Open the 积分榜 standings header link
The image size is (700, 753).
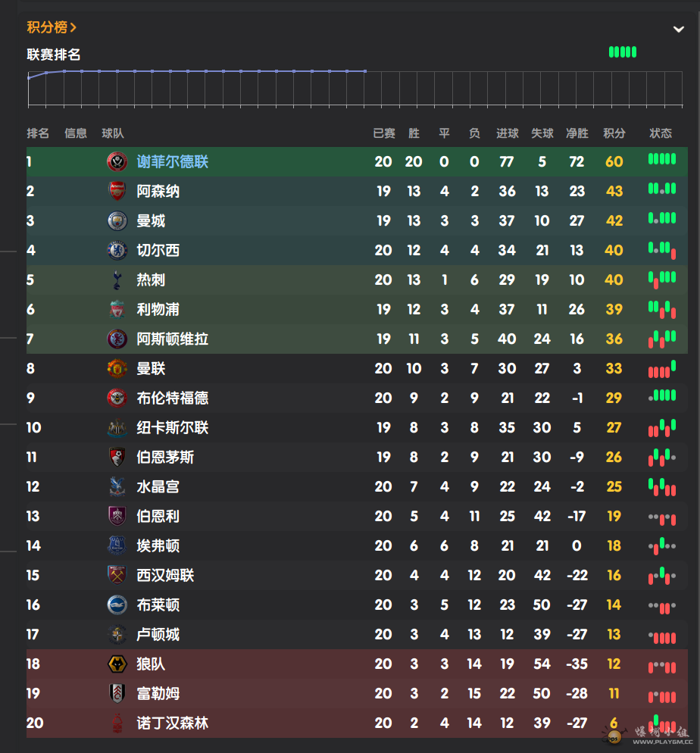[52, 27]
